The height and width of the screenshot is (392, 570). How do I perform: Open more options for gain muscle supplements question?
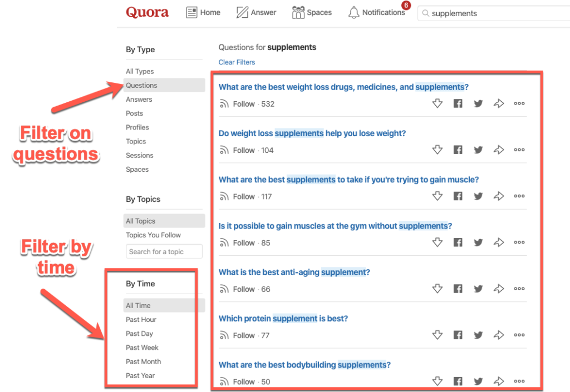pos(519,196)
